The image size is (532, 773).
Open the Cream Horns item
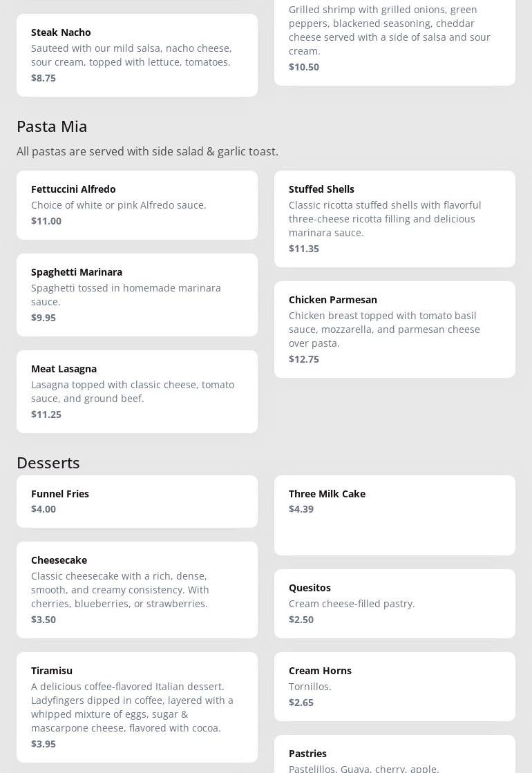(395, 686)
